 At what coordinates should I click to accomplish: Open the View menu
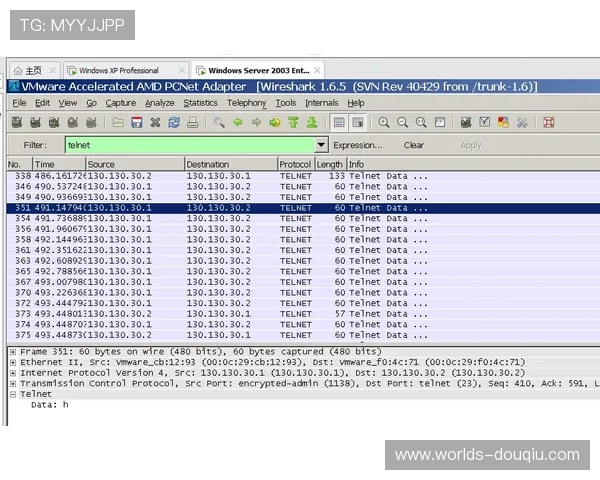pyautogui.click(x=68, y=103)
